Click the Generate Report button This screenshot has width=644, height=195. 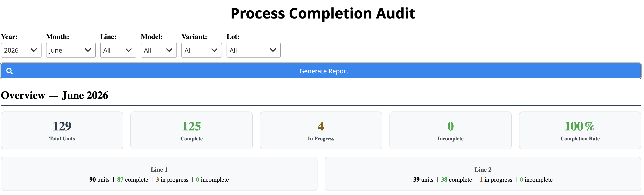(x=321, y=71)
